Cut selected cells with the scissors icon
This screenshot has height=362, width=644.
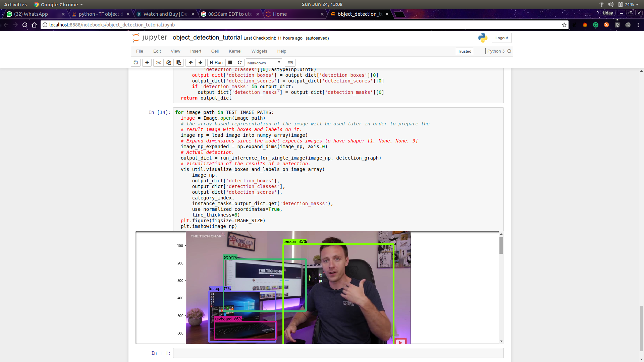158,63
